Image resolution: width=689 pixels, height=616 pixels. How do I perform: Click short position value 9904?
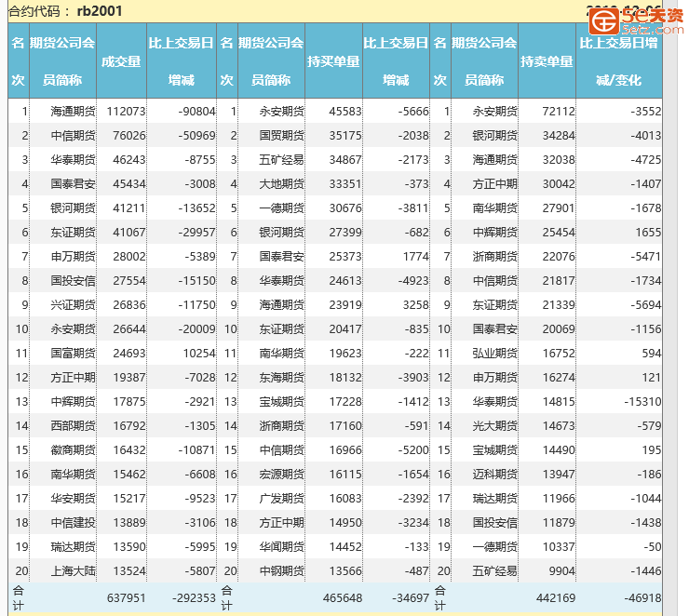(x=562, y=571)
